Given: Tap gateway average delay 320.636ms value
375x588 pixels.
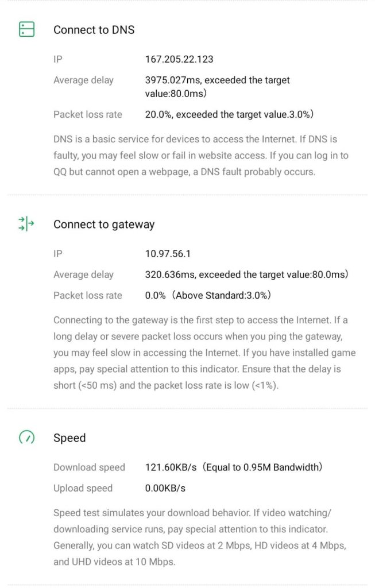Looking at the screenshot, I should [246, 274].
